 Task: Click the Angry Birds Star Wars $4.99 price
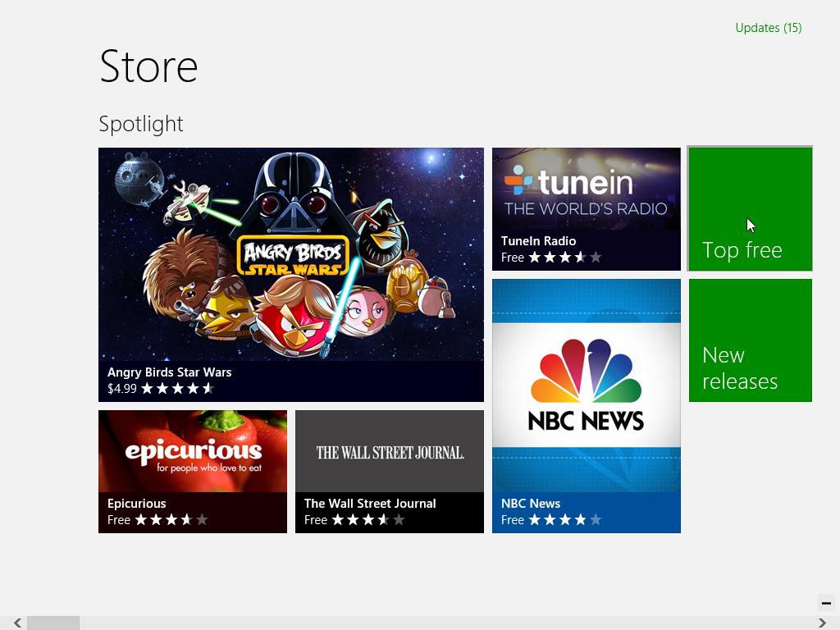coord(121,388)
